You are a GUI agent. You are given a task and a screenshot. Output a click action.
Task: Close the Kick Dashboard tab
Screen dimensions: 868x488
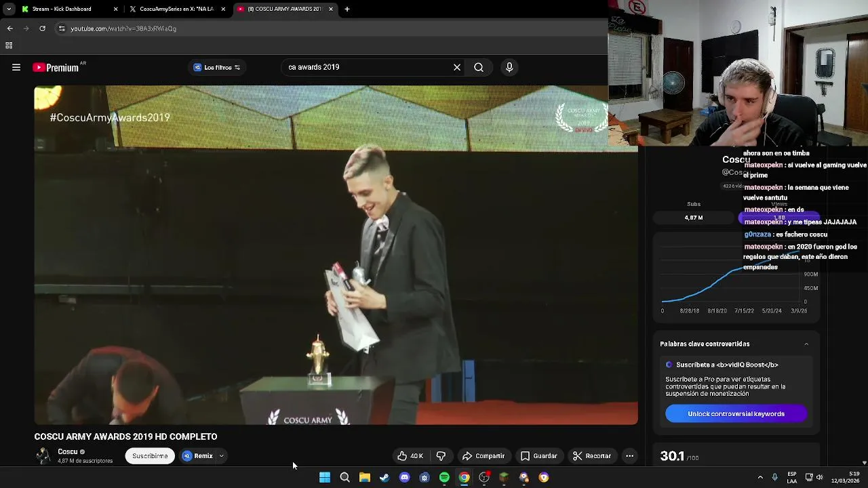115,9
